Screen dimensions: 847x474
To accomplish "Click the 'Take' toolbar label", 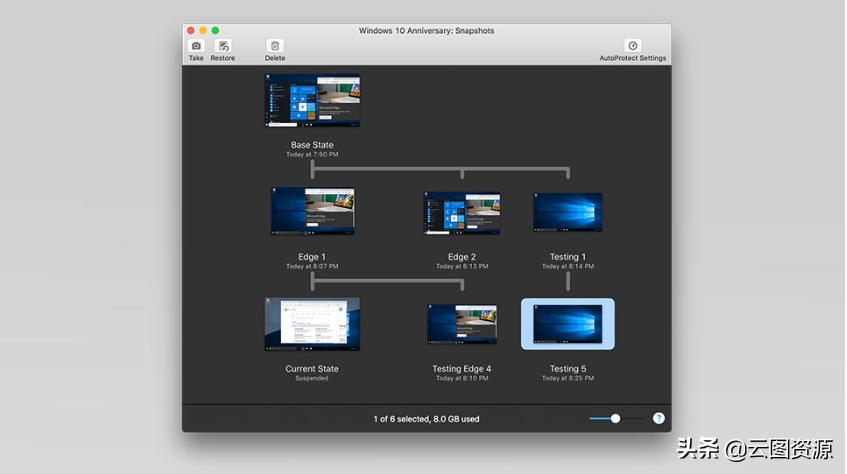I will tap(196, 58).
